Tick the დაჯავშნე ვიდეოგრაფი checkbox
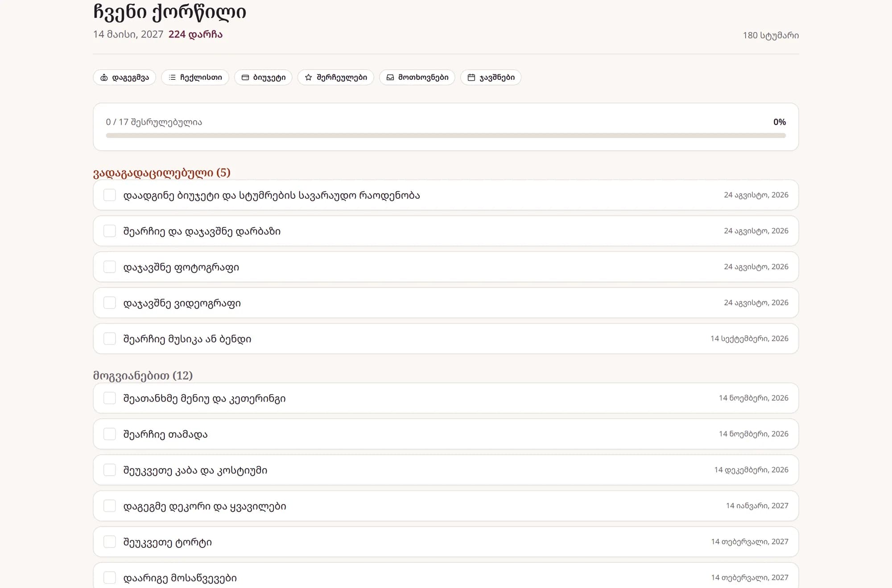Viewport: 892px width, 588px height. 110,303
